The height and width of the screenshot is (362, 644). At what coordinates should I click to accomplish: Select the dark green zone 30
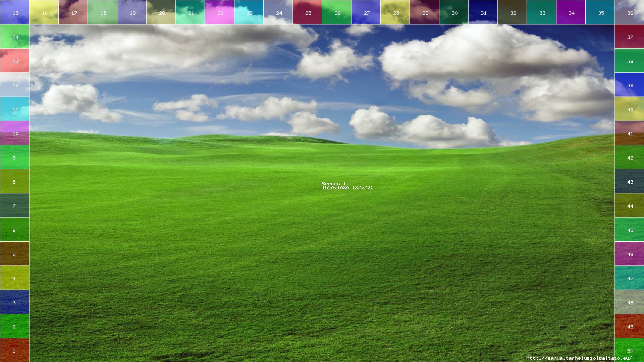click(454, 12)
